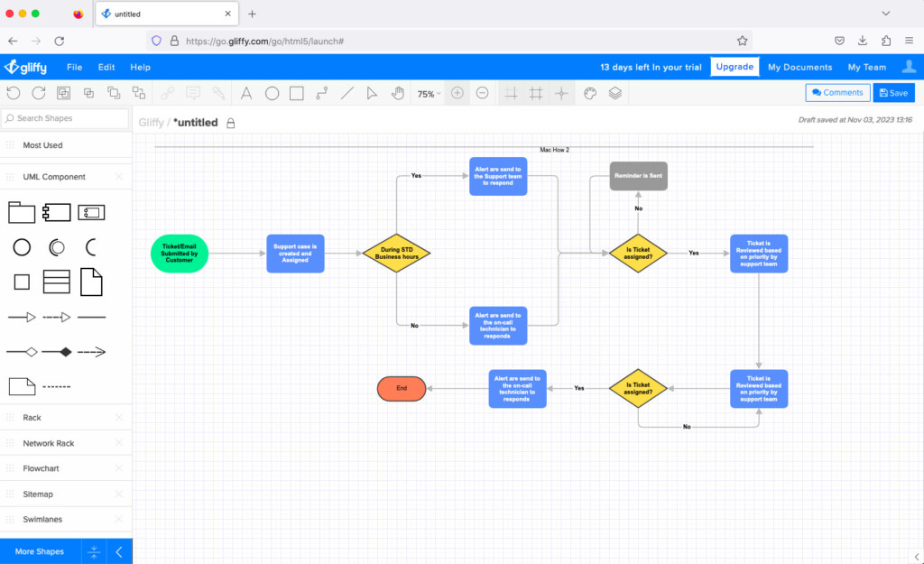Select the Connector tool
The width and height of the screenshot is (924, 564).
(x=322, y=93)
